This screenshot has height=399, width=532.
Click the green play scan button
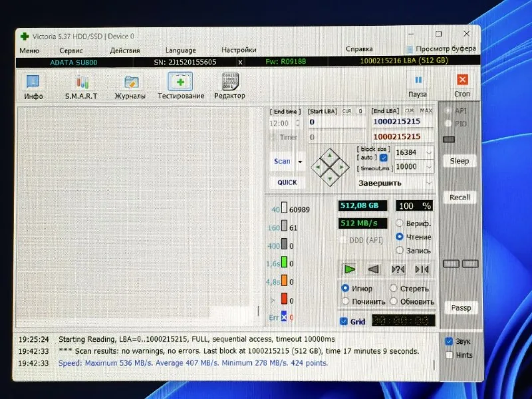[350, 269]
